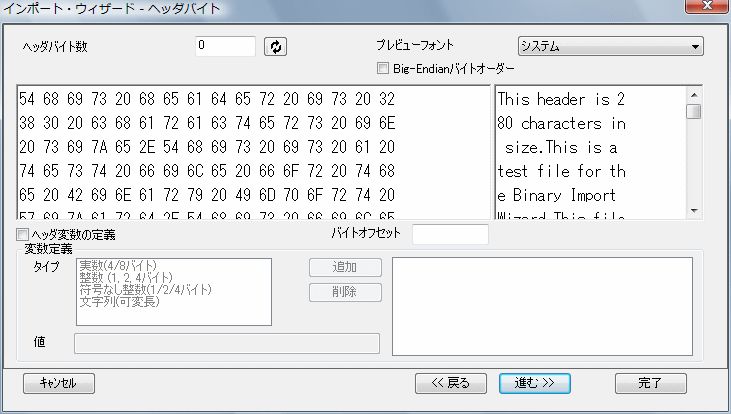Click hex row starting '54 68 69 73'
This screenshot has height=414, width=731.
click(x=207, y=99)
